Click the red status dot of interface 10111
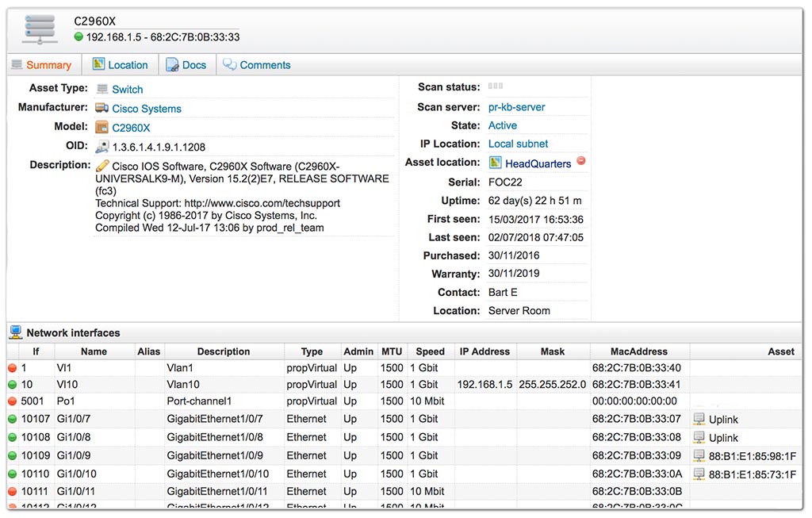 pos(13,492)
